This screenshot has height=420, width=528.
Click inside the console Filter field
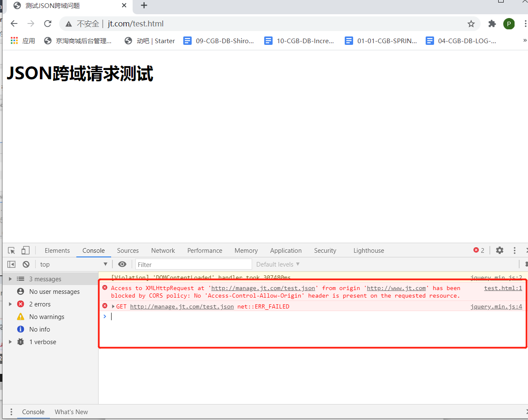pyautogui.click(x=193, y=264)
